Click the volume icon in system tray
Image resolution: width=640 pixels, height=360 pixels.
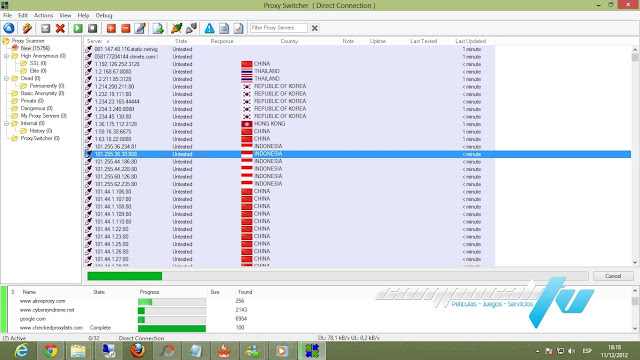(x=571, y=351)
